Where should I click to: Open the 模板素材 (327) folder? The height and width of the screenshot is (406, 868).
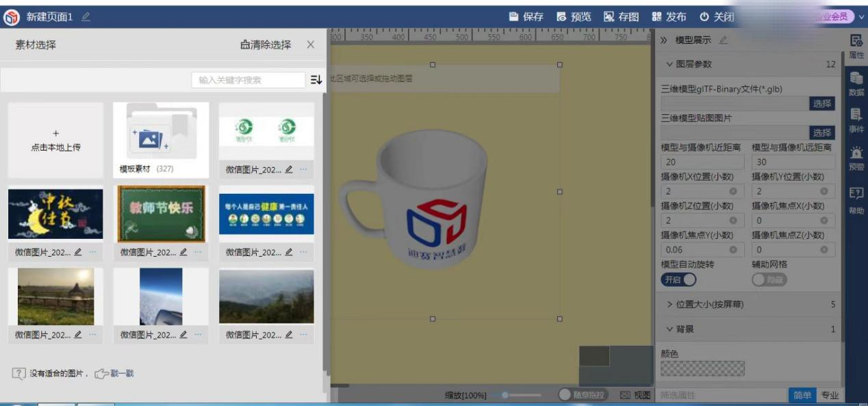click(x=161, y=140)
